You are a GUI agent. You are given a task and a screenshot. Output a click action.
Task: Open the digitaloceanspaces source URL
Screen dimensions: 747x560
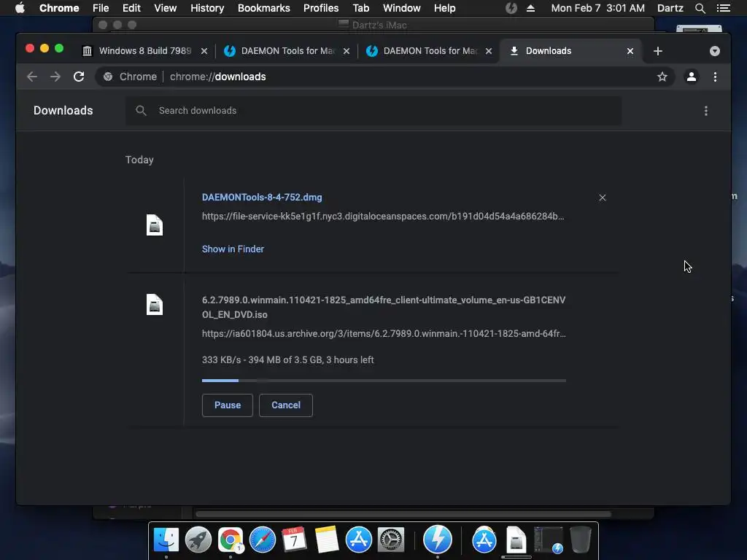point(382,216)
